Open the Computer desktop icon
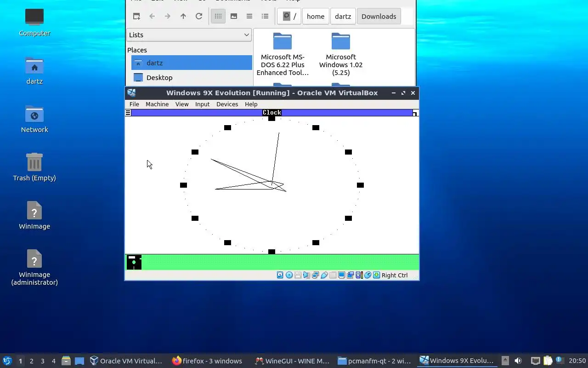The height and width of the screenshot is (368, 588). tap(34, 22)
